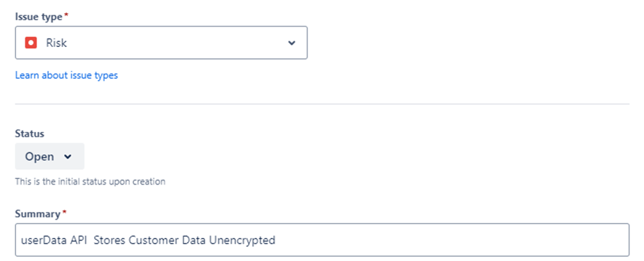Viewport: 644px width, 261px height.
Task: Open the Learn about issue types link
Action: pos(67,75)
